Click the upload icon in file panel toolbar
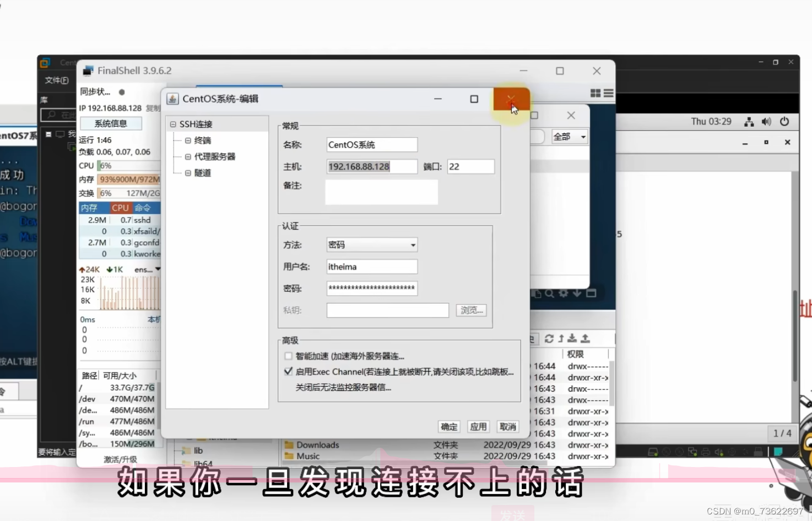 585,339
